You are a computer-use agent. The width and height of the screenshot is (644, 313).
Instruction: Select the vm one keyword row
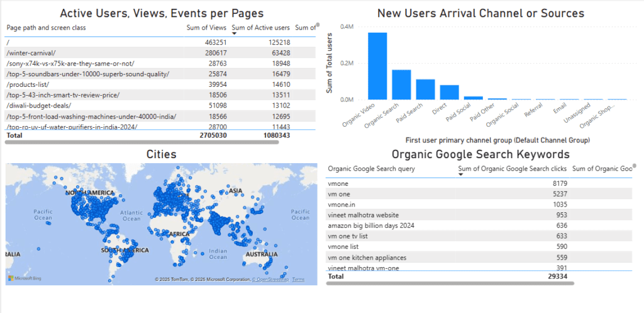tap(479, 194)
